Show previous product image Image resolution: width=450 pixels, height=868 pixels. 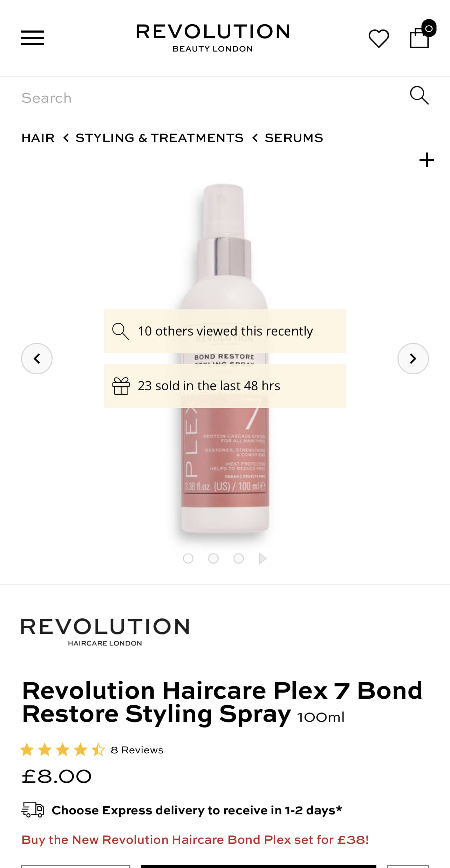[x=37, y=359]
